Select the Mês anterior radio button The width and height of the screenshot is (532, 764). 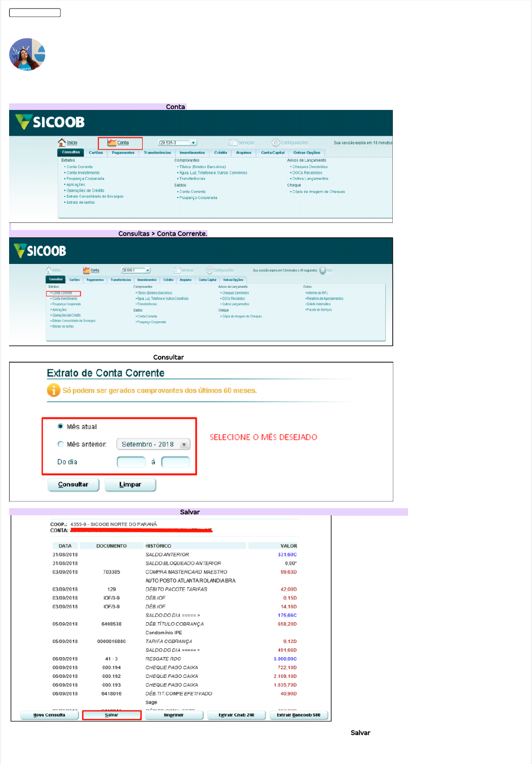coord(61,444)
